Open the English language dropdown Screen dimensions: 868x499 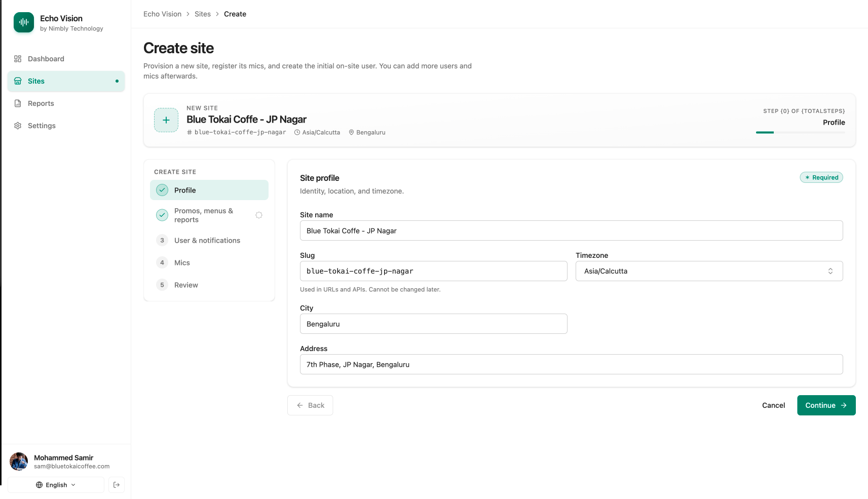pos(56,485)
